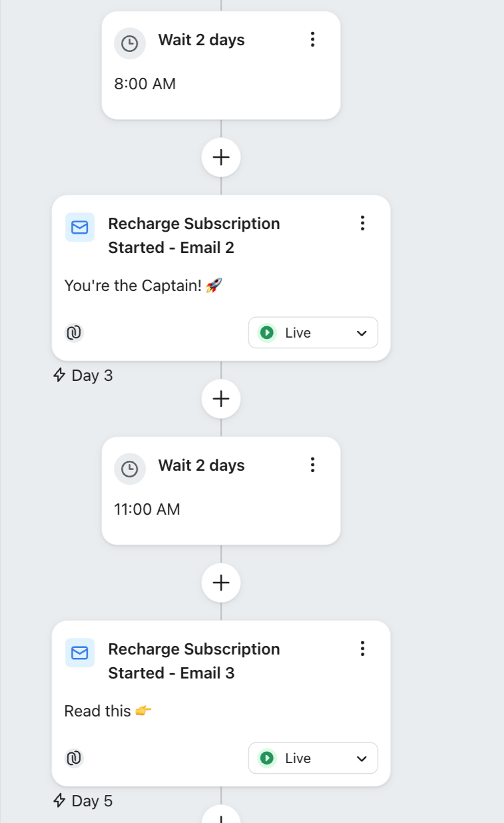Open the Live status dropdown for Email 3
The image size is (504, 823).
click(x=313, y=758)
